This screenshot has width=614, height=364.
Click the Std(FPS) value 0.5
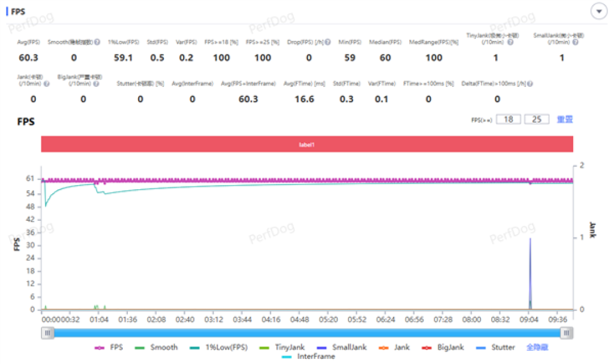click(x=157, y=58)
